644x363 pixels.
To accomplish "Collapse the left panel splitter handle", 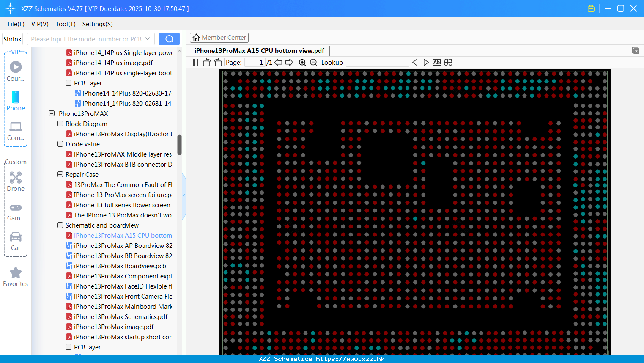I will point(184,196).
